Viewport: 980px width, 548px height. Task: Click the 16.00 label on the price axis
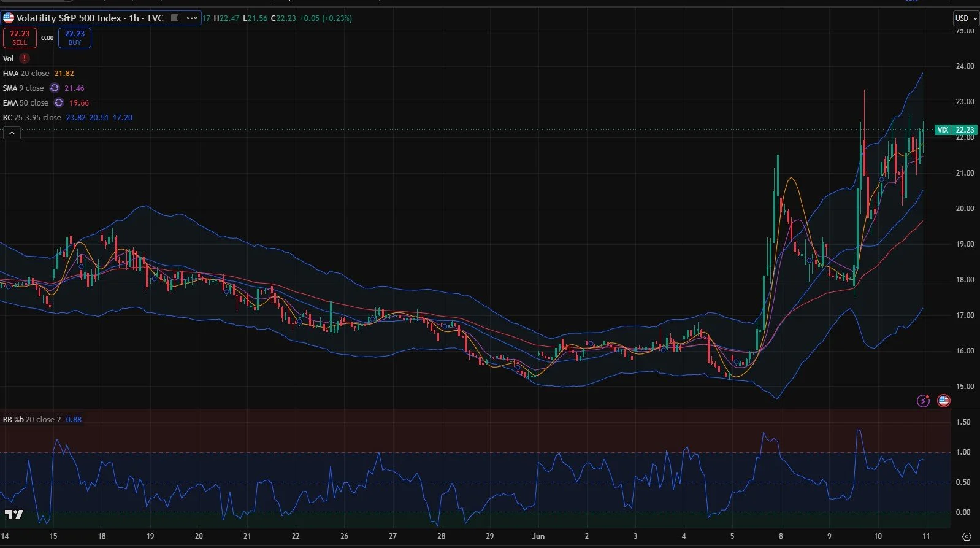pos(965,351)
